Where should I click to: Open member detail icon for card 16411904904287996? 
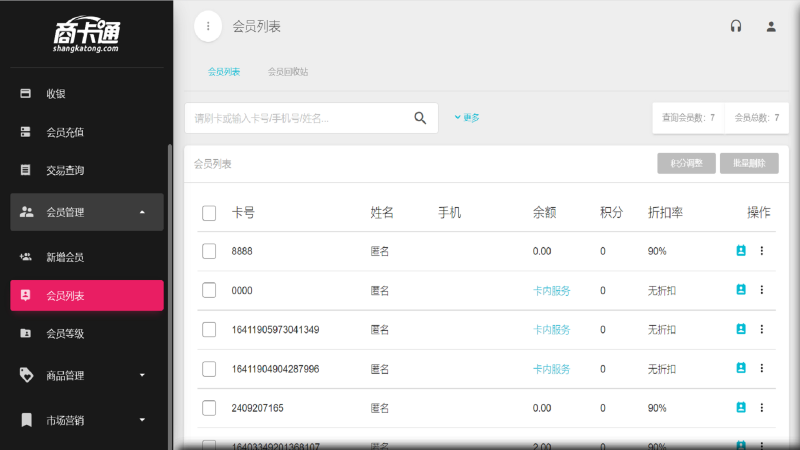coord(741,368)
